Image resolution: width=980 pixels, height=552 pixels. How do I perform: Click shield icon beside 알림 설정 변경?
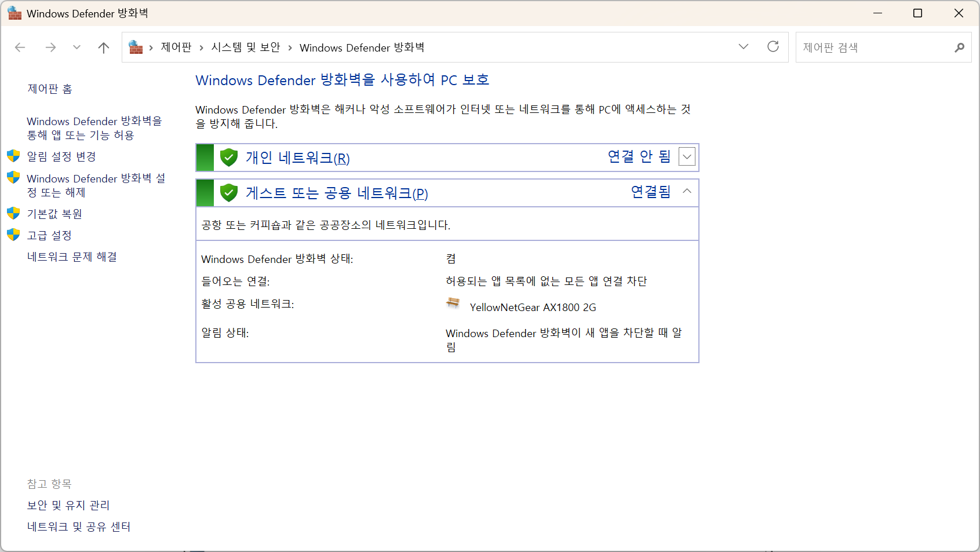pyautogui.click(x=13, y=156)
